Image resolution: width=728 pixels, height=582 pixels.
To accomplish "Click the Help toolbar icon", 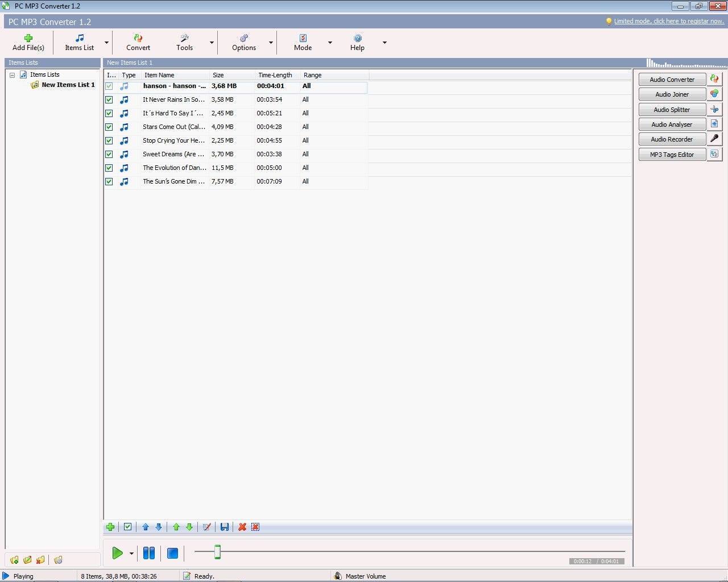I will click(357, 38).
